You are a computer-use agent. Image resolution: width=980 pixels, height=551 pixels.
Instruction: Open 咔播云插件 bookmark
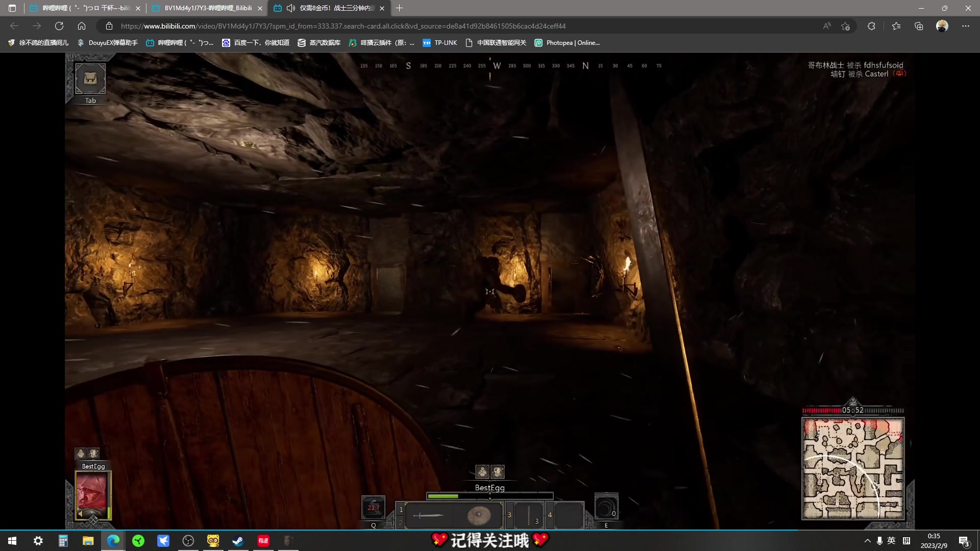pyautogui.click(x=382, y=43)
